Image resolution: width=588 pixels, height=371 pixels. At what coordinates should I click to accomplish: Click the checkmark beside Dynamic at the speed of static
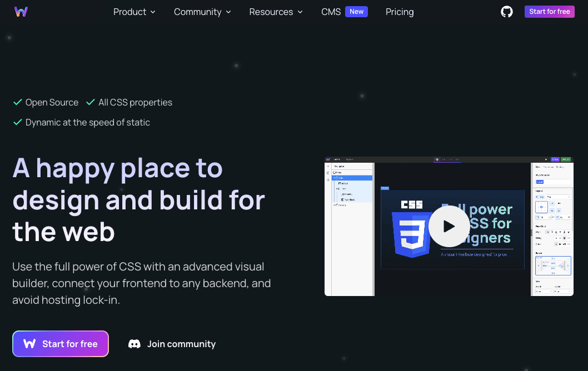[x=17, y=122]
